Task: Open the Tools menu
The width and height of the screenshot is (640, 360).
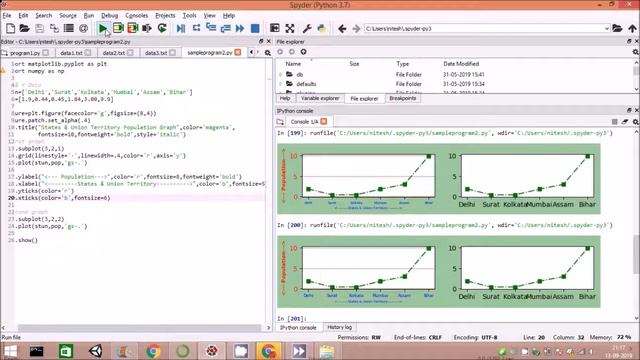Action: (189, 16)
